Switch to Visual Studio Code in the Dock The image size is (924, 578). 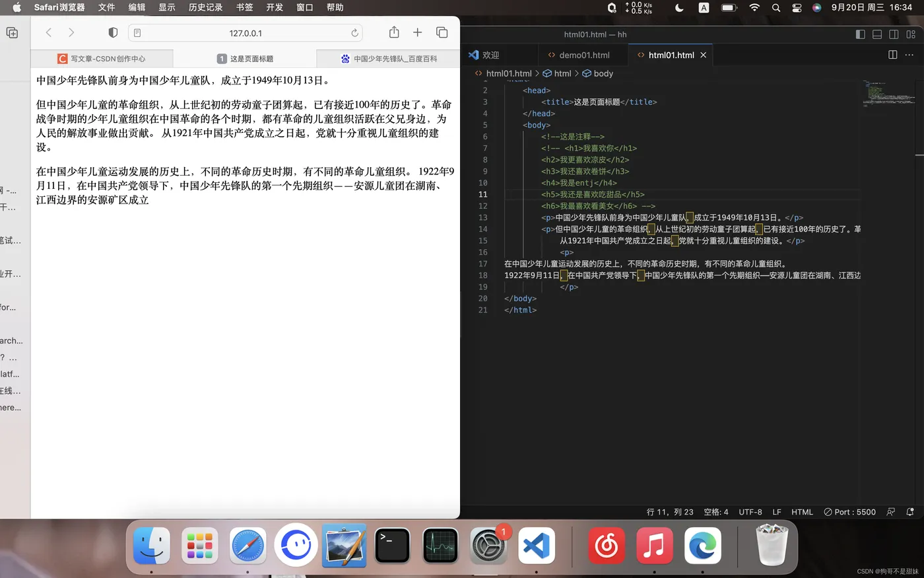pos(537,546)
